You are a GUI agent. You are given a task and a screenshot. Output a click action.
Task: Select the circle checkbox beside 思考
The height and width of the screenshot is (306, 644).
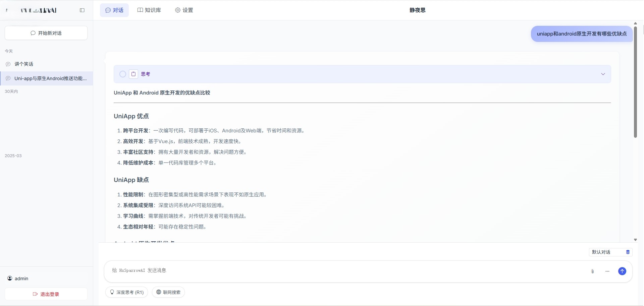tap(122, 74)
